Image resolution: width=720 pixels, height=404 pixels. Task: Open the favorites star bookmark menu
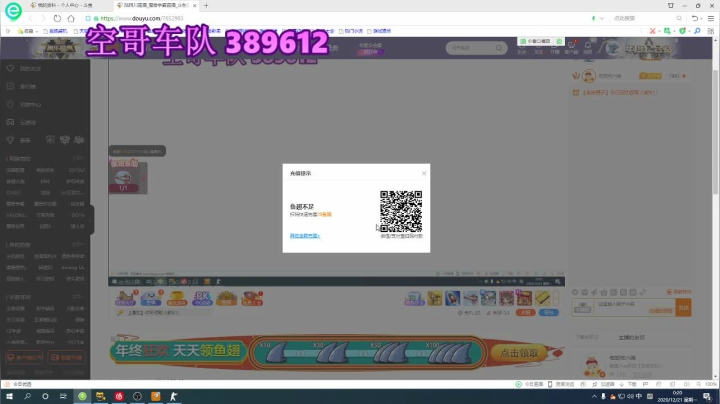(28, 31)
